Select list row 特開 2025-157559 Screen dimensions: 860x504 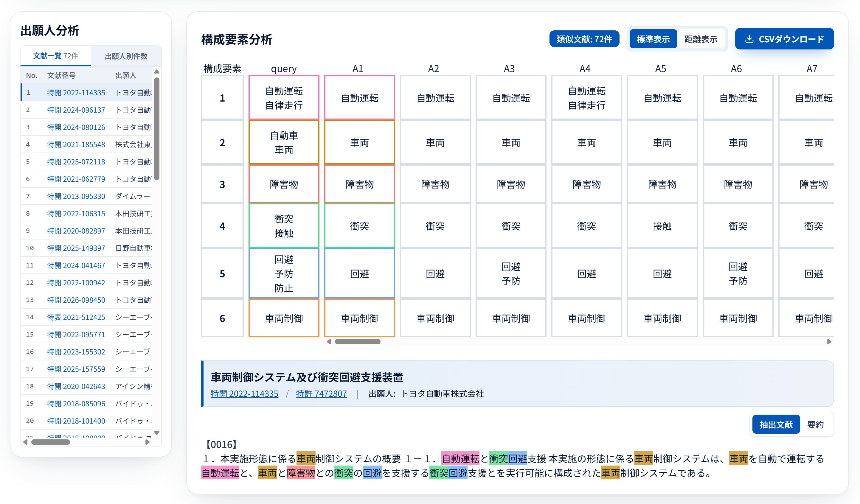[x=87, y=369]
